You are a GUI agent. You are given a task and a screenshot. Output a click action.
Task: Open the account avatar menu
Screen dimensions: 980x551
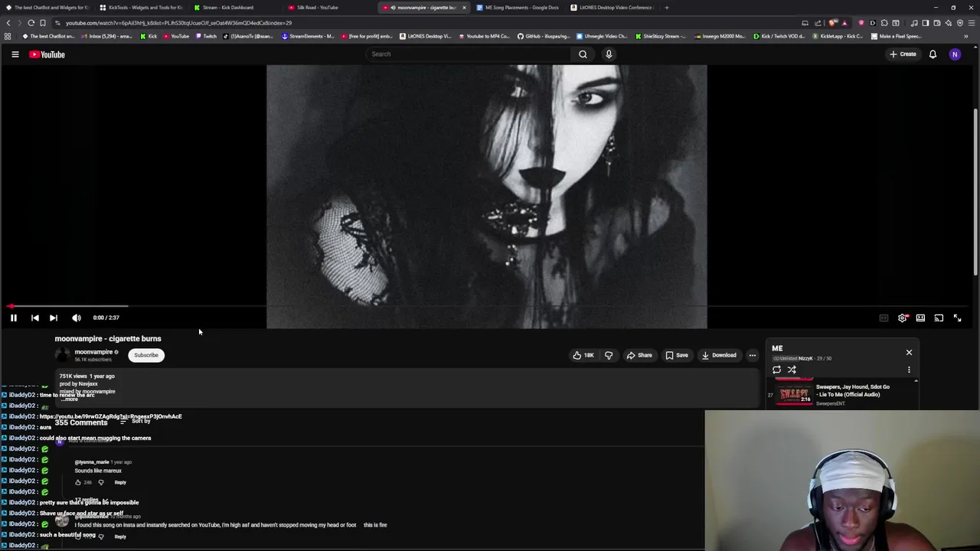(955, 54)
